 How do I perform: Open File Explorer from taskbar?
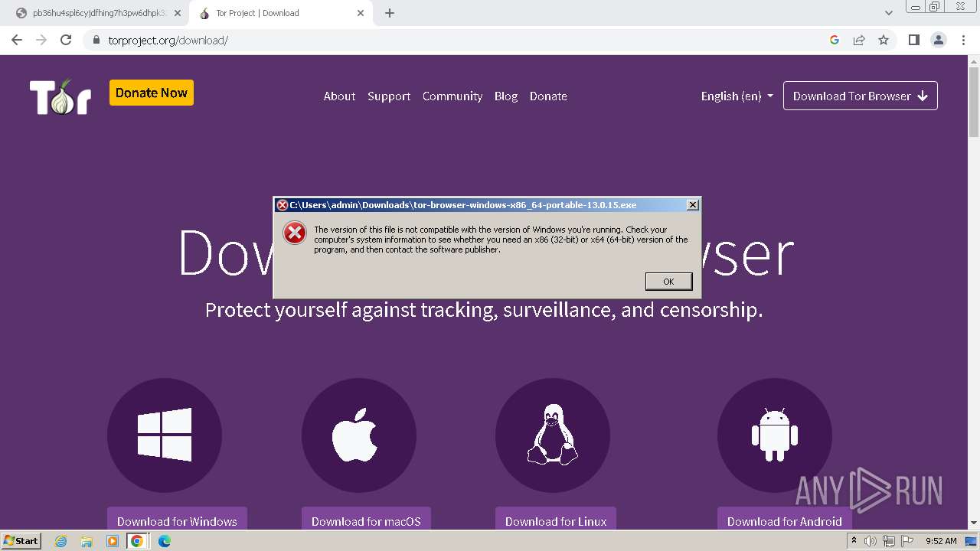pos(87,541)
